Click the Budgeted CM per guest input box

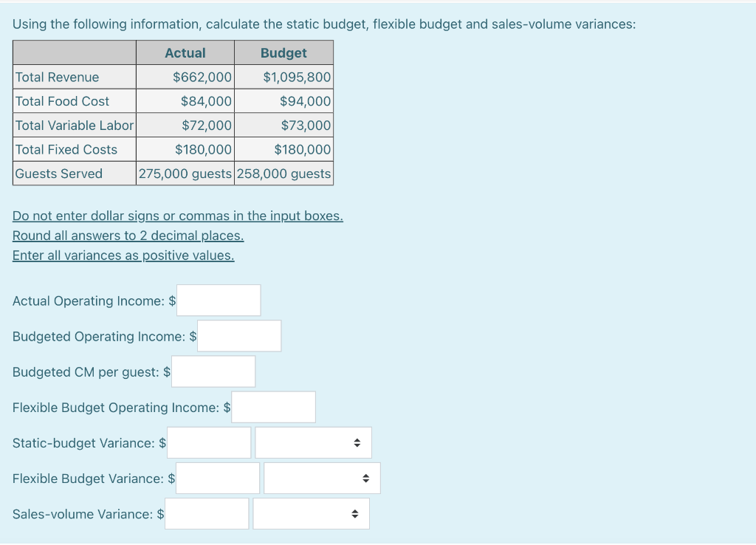[213, 371]
